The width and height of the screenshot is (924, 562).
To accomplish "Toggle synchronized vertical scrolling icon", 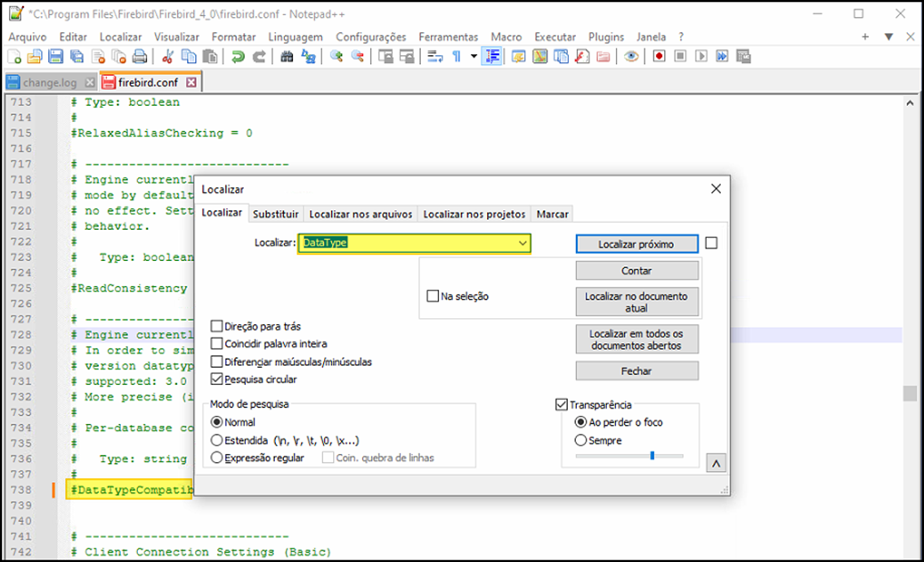I will (385, 57).
